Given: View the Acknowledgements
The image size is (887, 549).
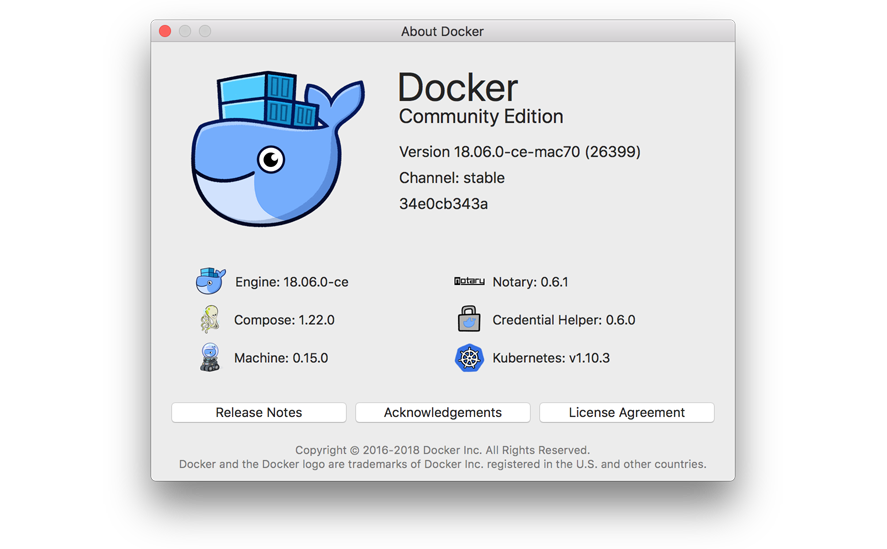Looking at the screenshot, I should [442, 413].
